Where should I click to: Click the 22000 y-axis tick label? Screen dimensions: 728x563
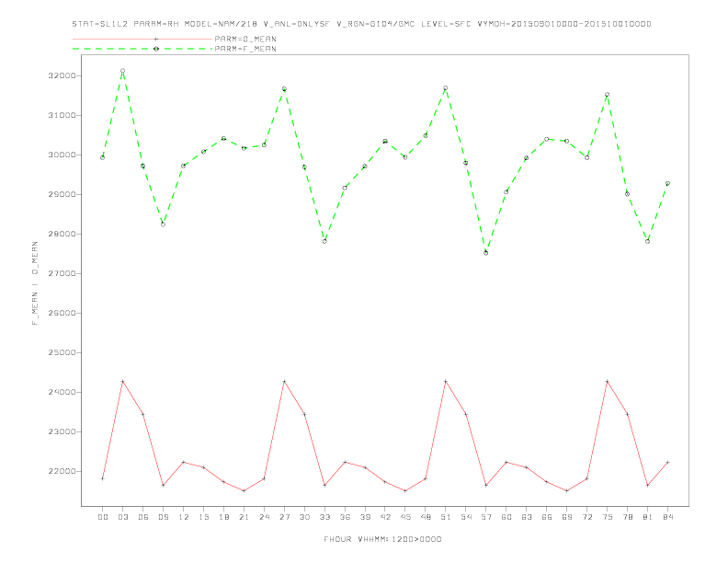tap(61, 471)
